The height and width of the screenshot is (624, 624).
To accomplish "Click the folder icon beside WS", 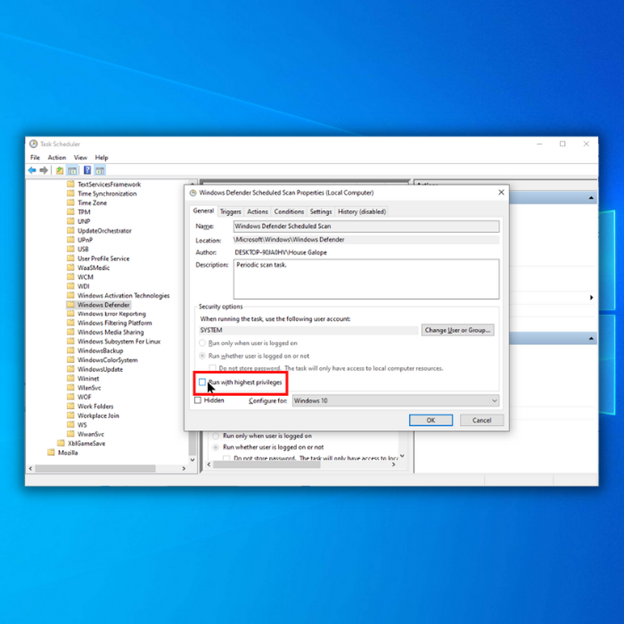I will [70, 425].
